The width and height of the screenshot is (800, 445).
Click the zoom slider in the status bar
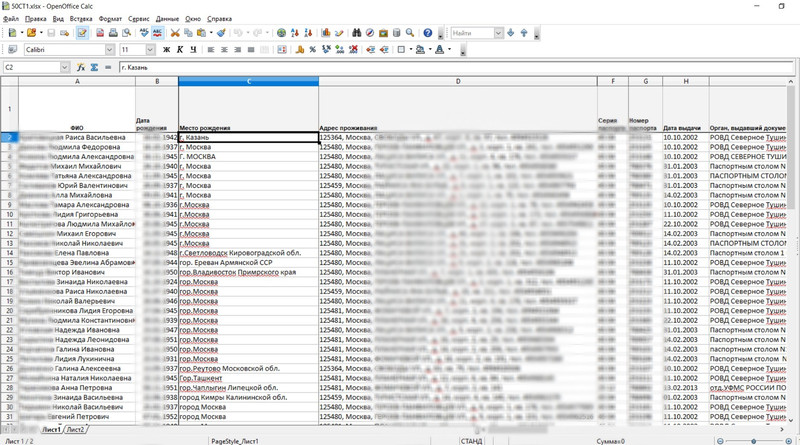tap(753, 440)
